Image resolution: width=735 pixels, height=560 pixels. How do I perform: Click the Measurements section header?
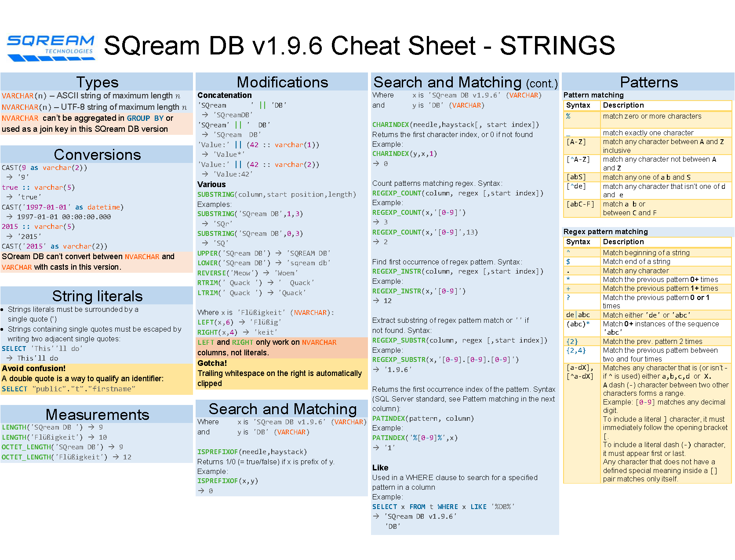point(97,414)
